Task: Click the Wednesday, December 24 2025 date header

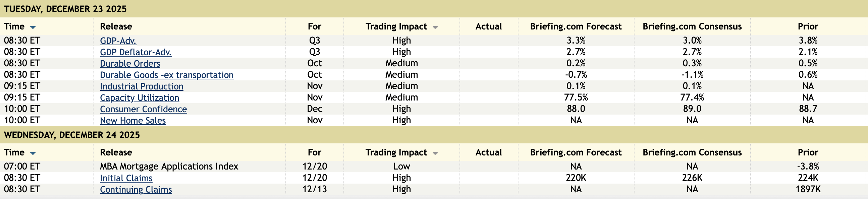Action: (72, 135)
